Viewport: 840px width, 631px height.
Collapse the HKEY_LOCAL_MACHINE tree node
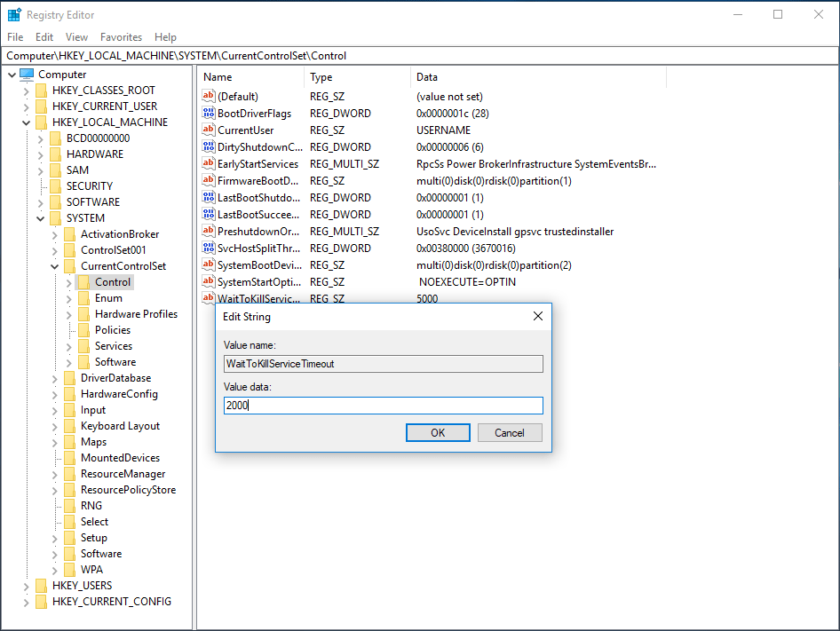pos(26,122)
